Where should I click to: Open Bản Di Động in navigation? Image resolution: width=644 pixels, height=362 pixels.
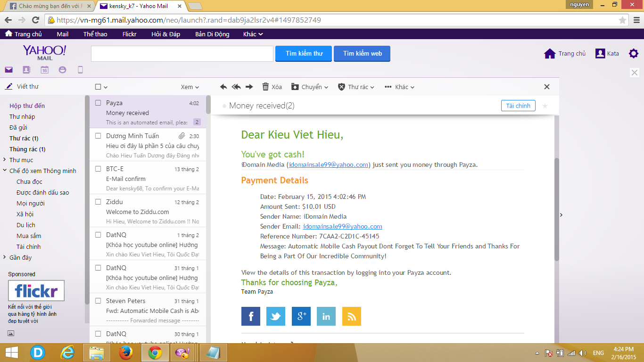212,34
